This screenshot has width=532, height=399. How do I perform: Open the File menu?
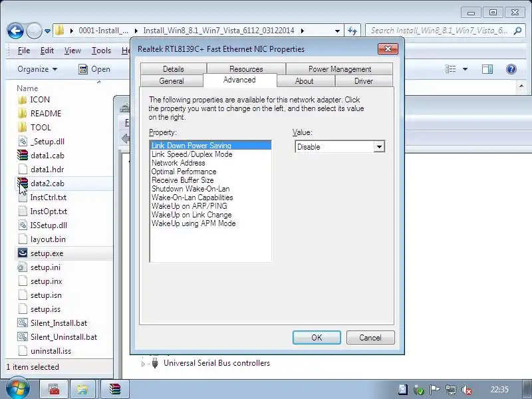pos(24,51)
